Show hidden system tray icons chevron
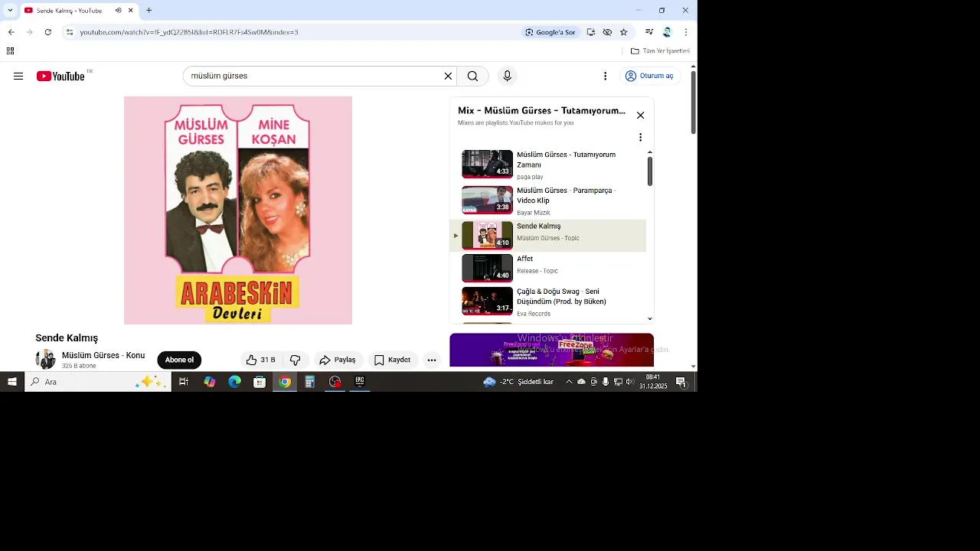980x551 pixels. click(569, 382)
